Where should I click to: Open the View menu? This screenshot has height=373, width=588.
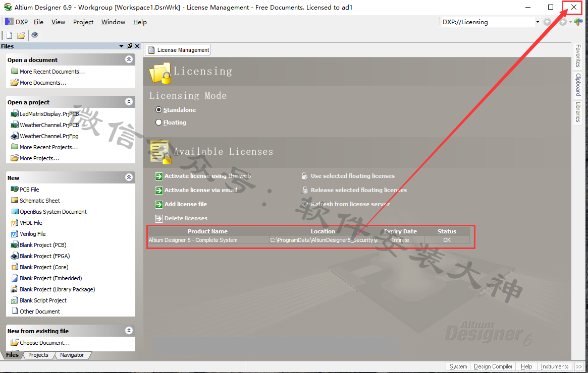tap(58, 22)
